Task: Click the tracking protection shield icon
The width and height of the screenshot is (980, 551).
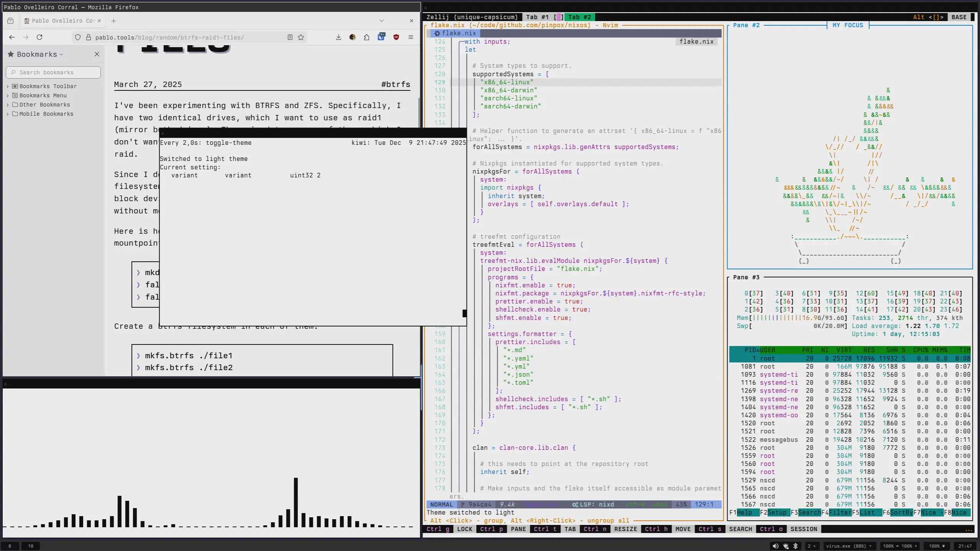Action: (78, 37)
